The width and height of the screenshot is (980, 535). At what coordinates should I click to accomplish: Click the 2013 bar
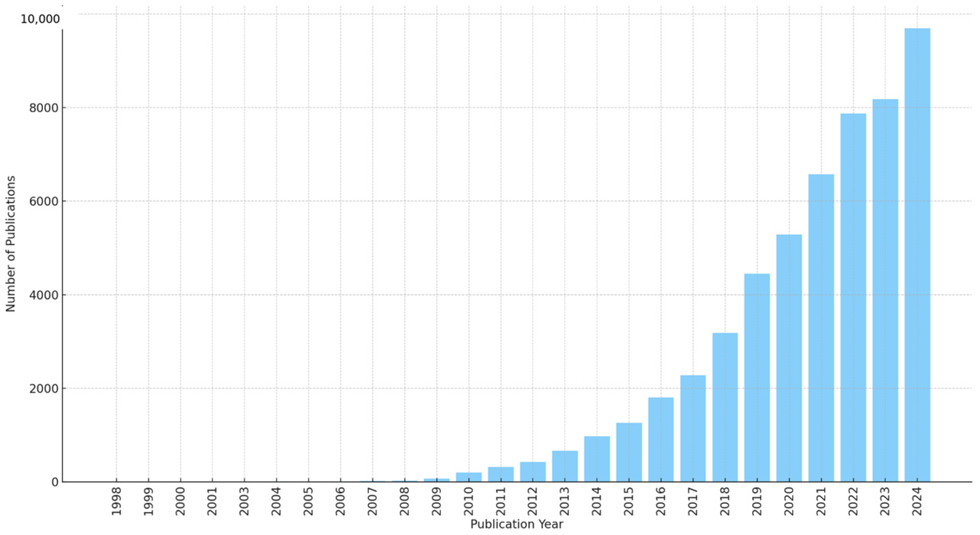click(x=565, y=466)
